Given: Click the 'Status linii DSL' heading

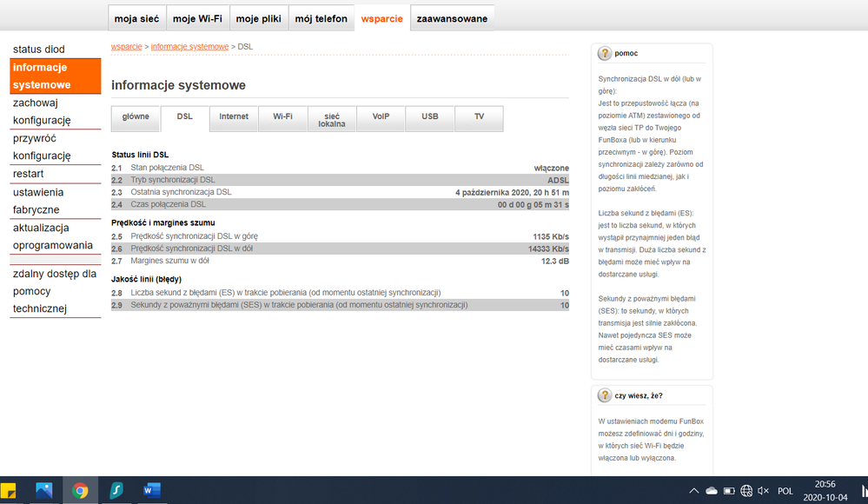Looking at the screenshot, I should coord(140,155).
